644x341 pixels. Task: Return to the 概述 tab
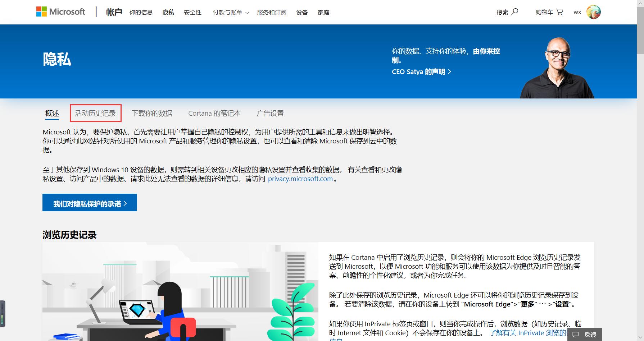(52, 112)
